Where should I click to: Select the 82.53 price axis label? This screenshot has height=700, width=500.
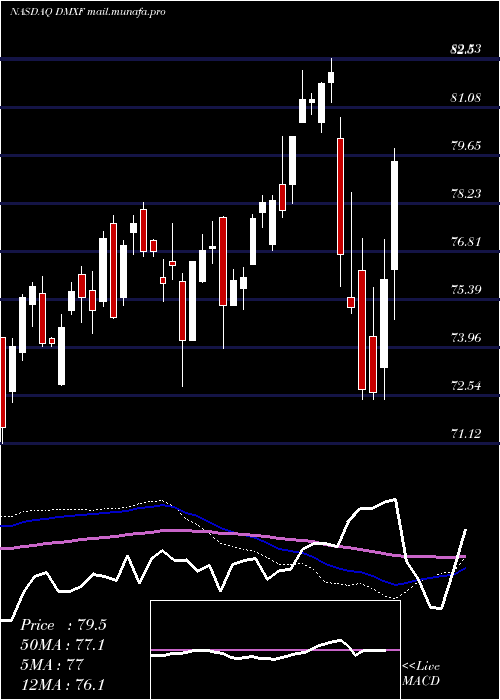[466, 49]
